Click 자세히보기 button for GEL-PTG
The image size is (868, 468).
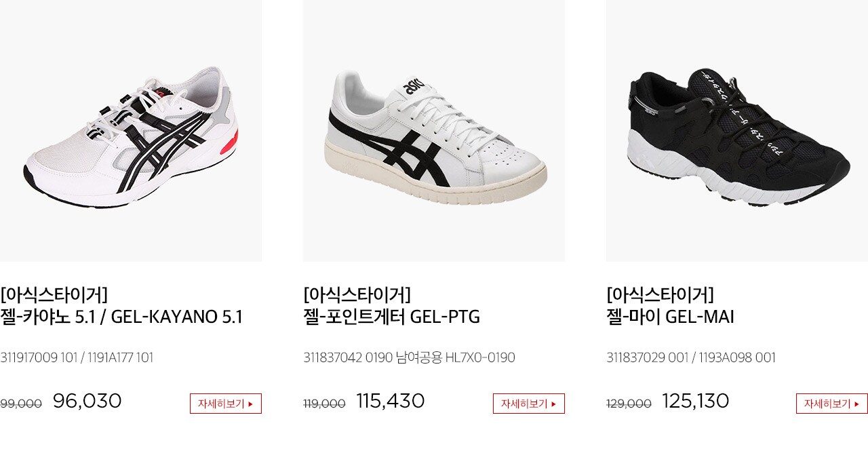[x=529, y=404]
